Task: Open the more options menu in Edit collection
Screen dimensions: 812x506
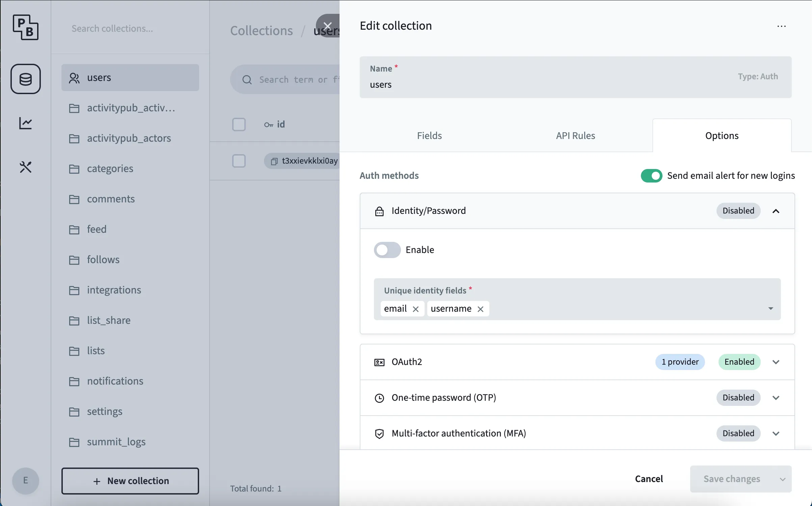Action: click(x=782, y=26)
